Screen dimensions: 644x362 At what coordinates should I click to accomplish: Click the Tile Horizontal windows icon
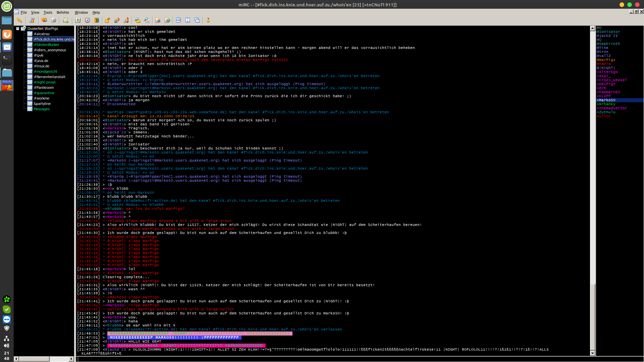(178, 20)
